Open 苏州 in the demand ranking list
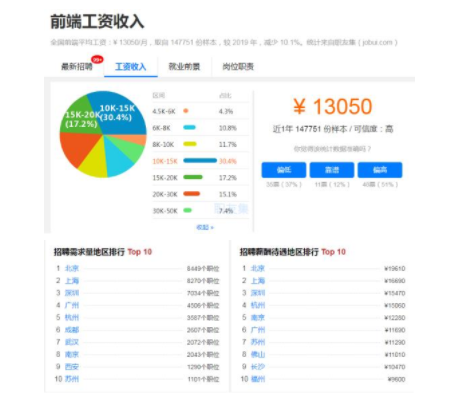450x412 pixels. [72, 379]
